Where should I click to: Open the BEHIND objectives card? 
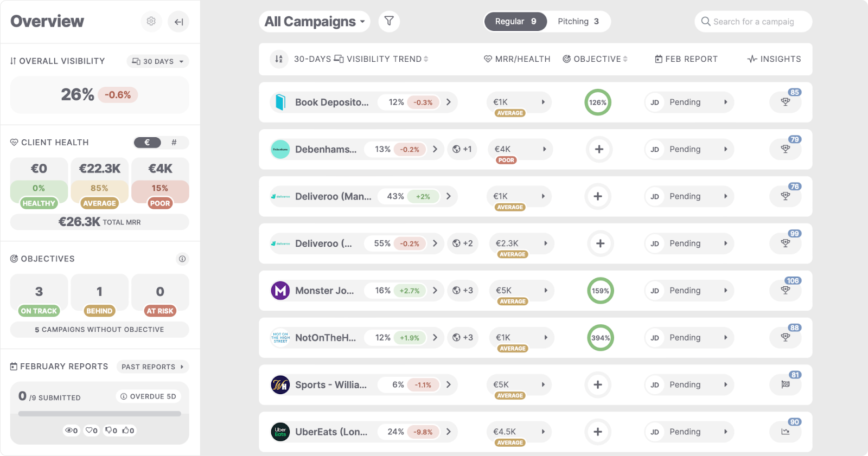99,296
